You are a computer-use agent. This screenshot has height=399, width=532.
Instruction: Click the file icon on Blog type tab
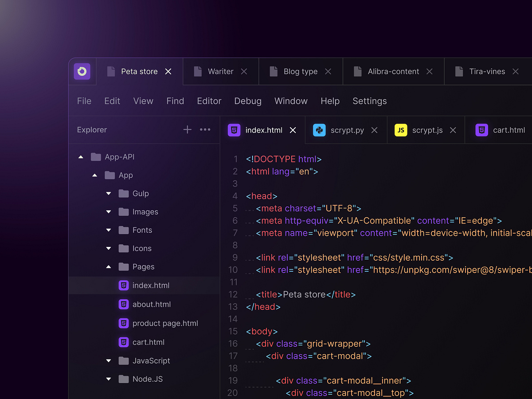(273, 71)
